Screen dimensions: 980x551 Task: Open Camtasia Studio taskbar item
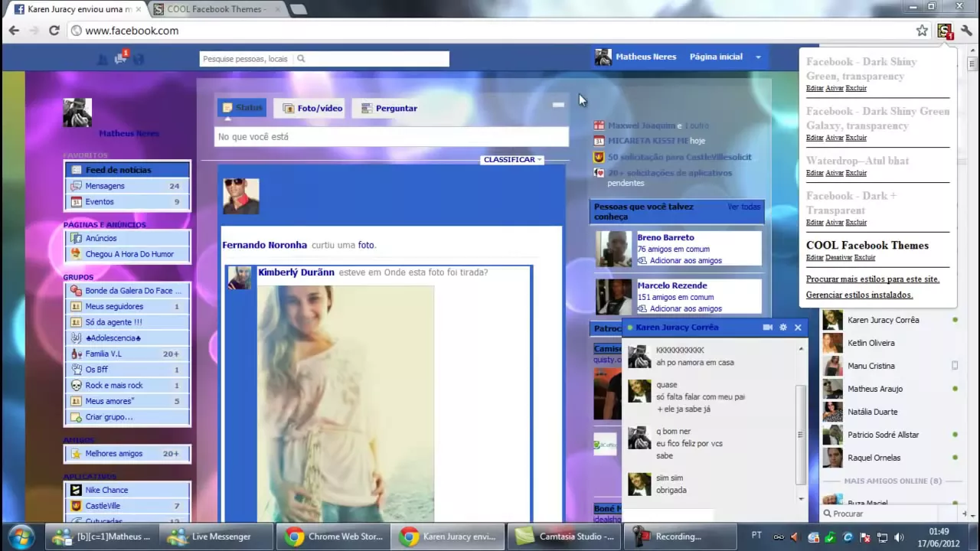coord(563,536)
